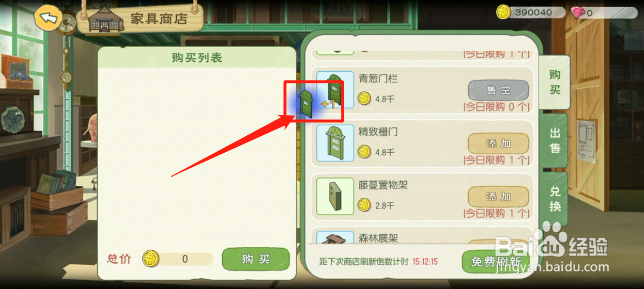Image resolution: width=644 pixels, height=289 pixels.
Task: Tap the pink diamond gem icon
Action: click(x=578, y=13)
